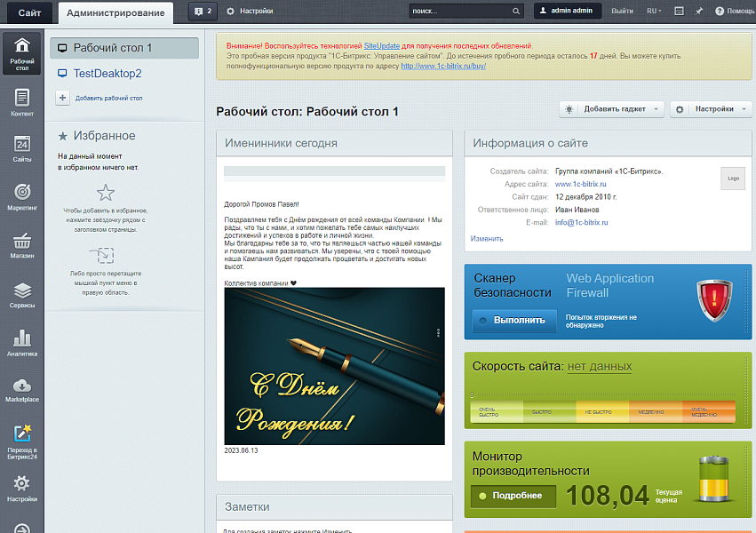Select TestDeaktop2 desktop in the list
This screenshot has height=533, width=756.
click(107, 74)
